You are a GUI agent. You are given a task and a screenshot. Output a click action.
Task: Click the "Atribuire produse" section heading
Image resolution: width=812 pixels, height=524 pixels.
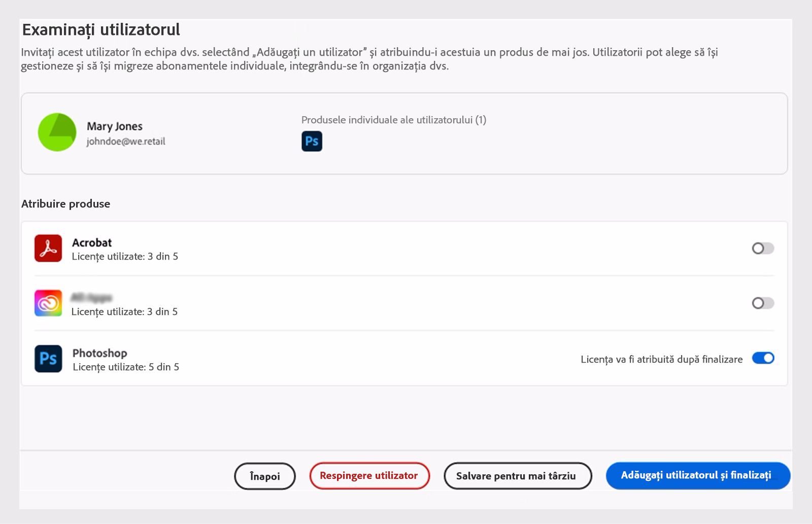(x=66, y=204)
